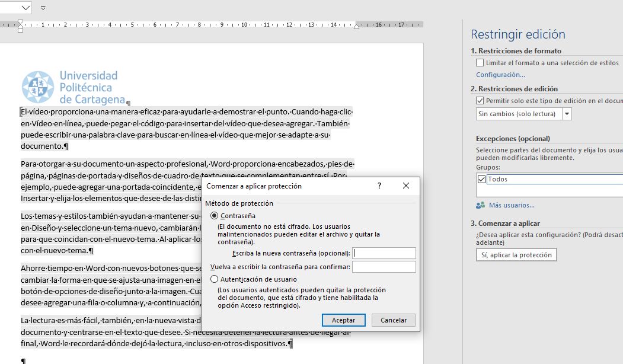Click Sí, aplicar la protección button
This screenshot has width=623, height=364.
(x=516, y=255)
